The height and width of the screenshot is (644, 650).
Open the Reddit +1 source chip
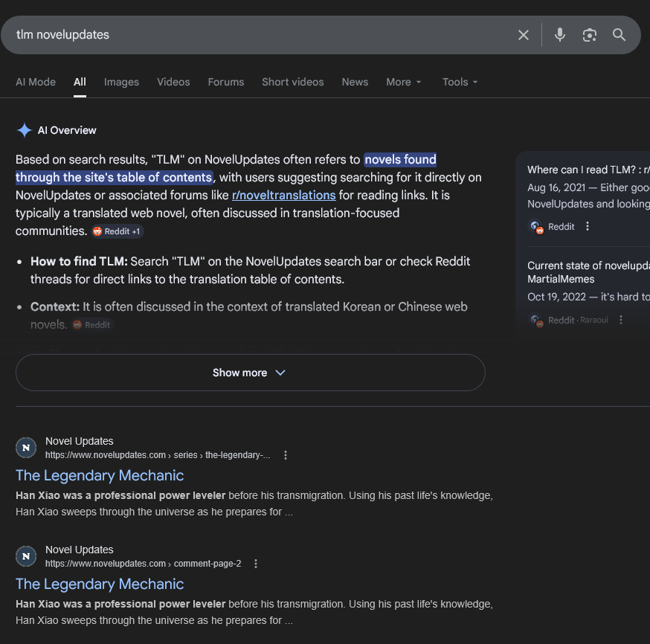pos(118,231)
